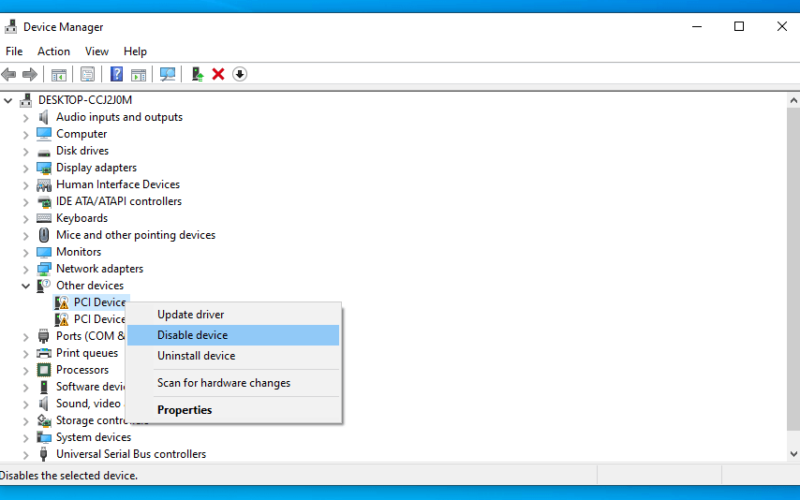Click the Audio inputs and outputs speaker icon

click(44, 117)
